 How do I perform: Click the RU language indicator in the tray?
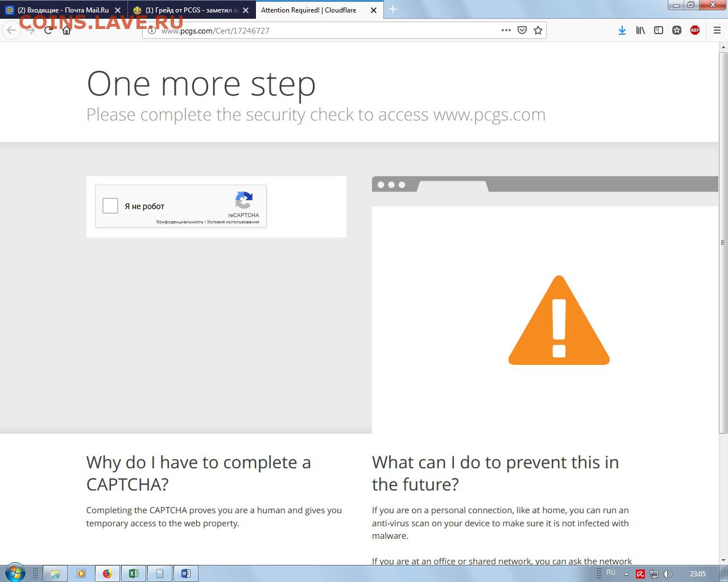tap(611, 572)
